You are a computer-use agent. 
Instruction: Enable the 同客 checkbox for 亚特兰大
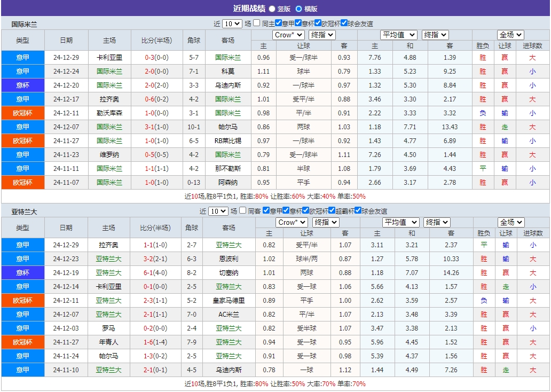[242, 211]
